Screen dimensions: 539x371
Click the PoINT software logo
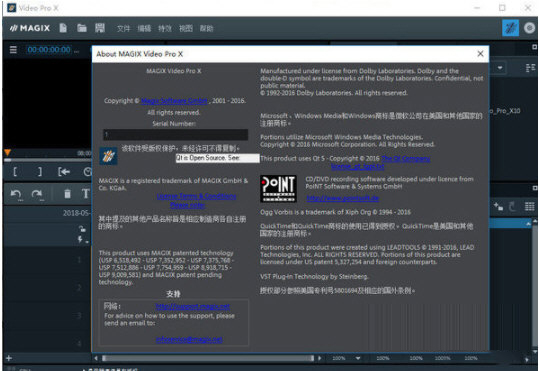pos(278,188)
